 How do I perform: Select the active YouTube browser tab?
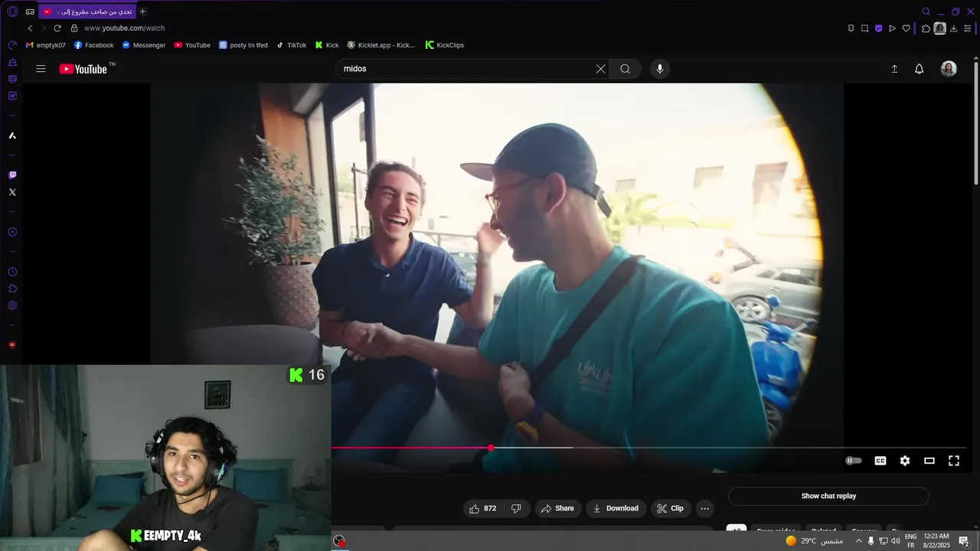tap(87, 11)
